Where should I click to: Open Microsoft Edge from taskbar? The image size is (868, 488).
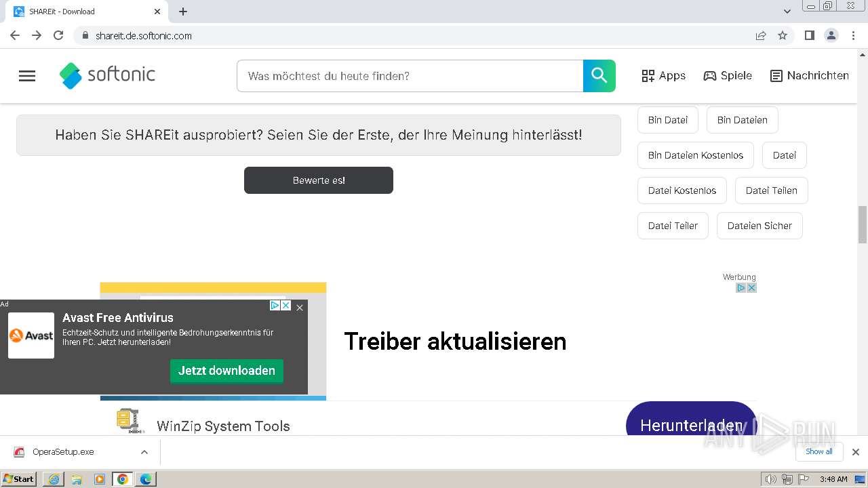click(146, 479)
